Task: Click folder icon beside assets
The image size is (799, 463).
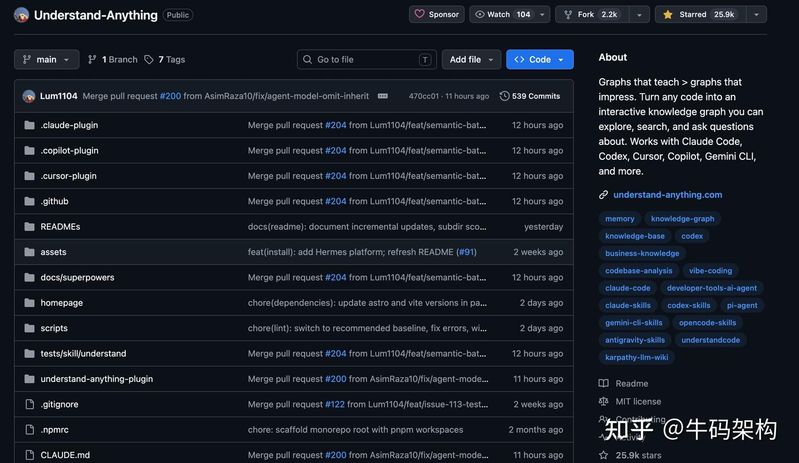Action: point(30,252)
